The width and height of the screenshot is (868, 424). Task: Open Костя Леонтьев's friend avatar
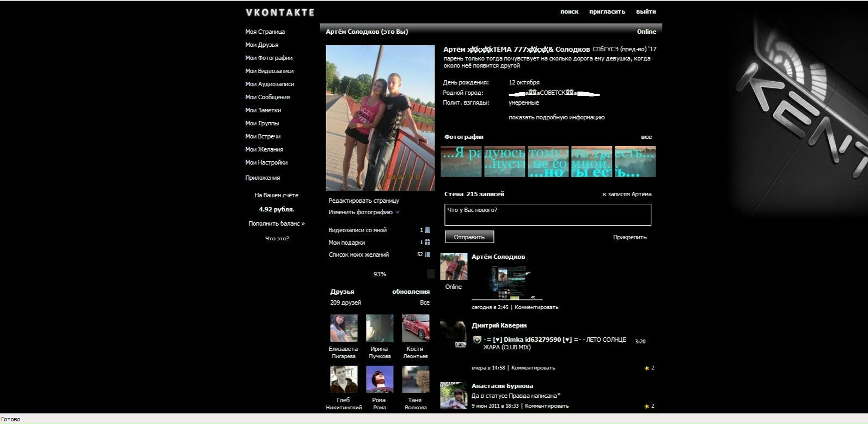click(415, 328)
